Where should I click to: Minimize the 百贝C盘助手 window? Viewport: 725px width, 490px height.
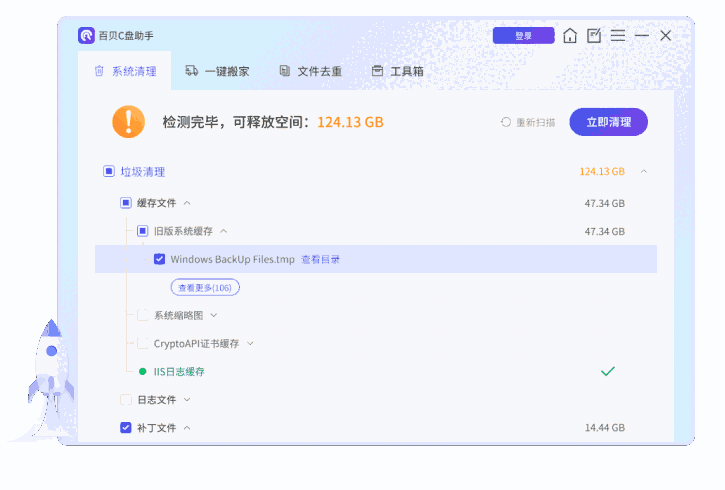pyautogui.click(x=642, y=35)
